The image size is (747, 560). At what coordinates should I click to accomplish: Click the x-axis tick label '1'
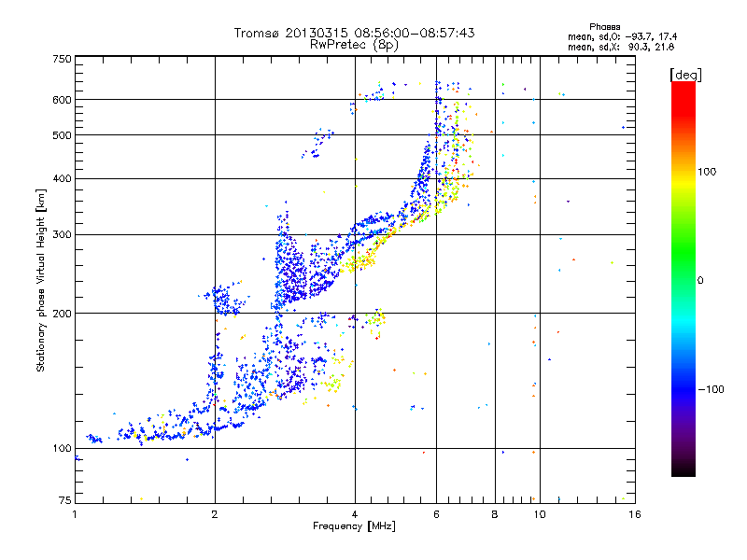(75, 514)
